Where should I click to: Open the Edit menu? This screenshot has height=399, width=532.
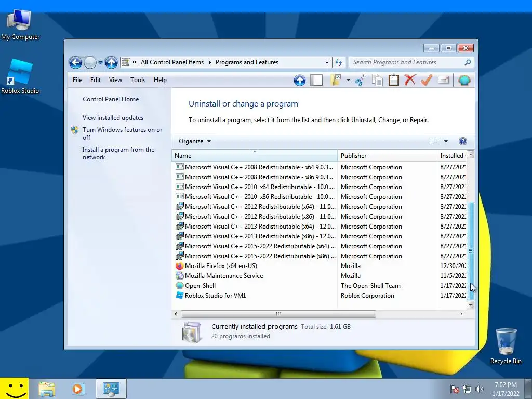(96, 80)
